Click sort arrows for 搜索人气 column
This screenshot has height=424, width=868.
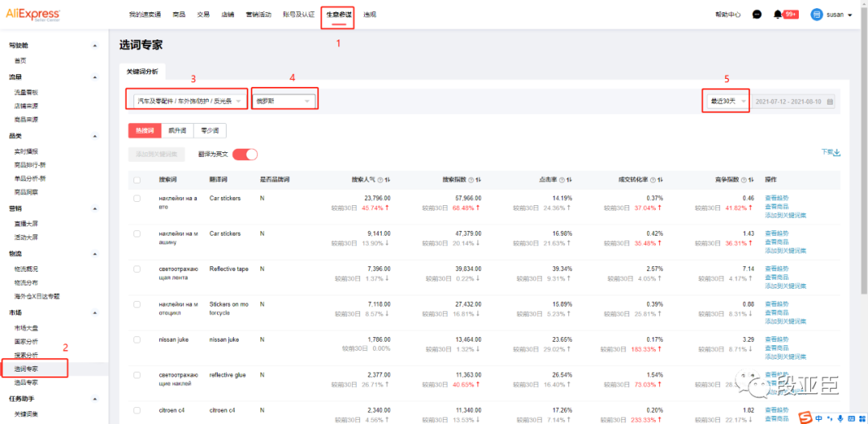388,180
